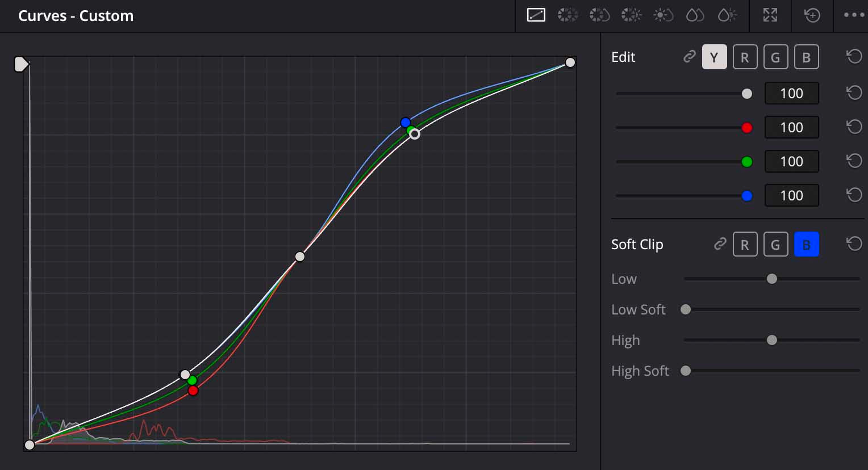The height and width of the screenshot is (470, 868).
Task: Click the red intensity slider handle
Action: coord(747,128)
